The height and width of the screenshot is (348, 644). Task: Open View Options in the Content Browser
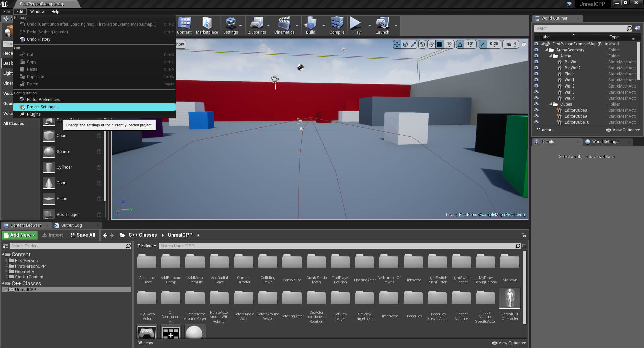coord(508,343)
